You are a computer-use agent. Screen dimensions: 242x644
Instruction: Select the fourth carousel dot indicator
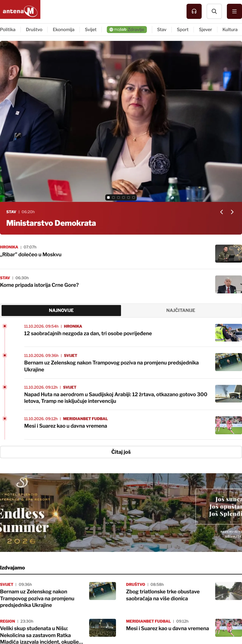click(x=123, y=198)
